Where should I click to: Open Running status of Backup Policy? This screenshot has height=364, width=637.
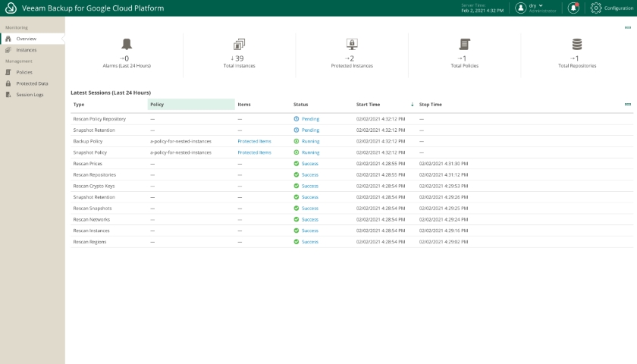[310, 141]
